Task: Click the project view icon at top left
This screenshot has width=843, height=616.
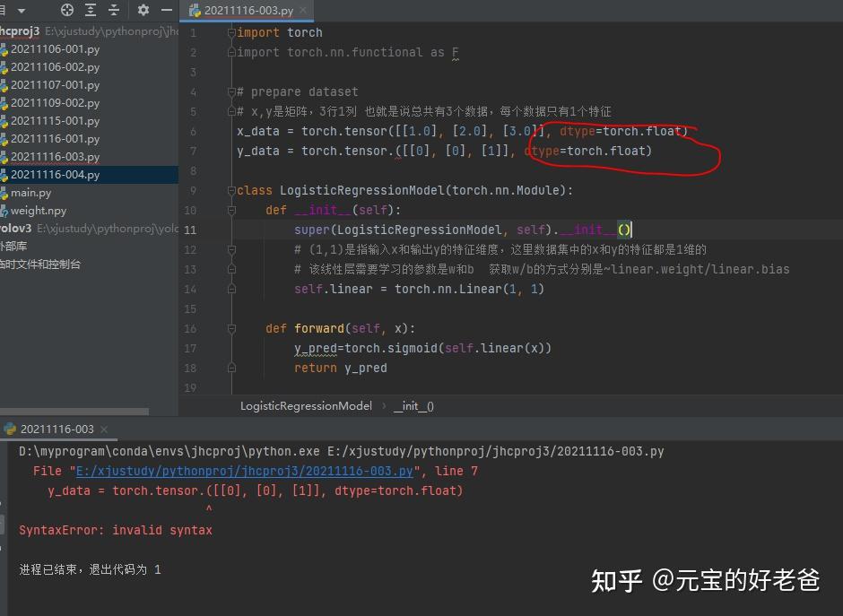Action: point(4,10)
